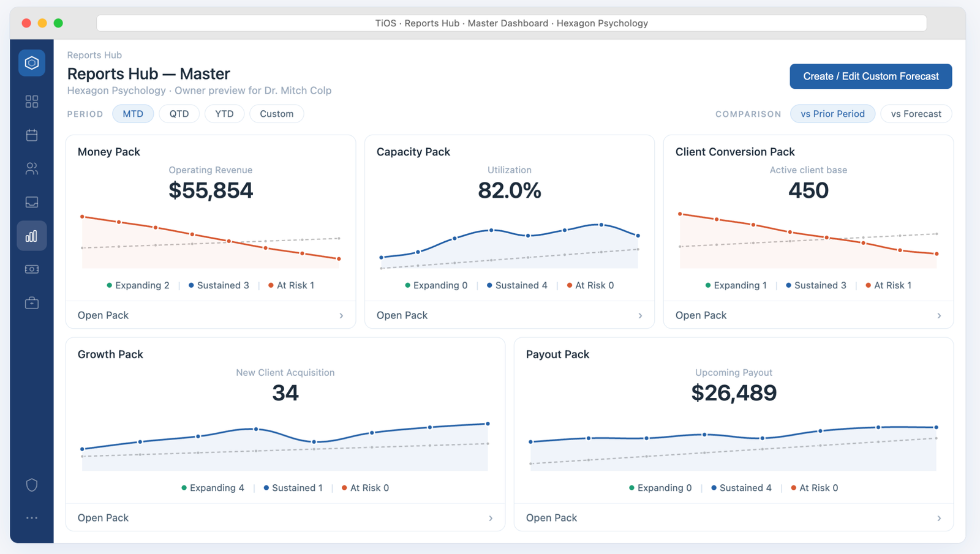Click "Expanding 0" in Capacity Pack
Screen dimensions: 980x554
tap(436, 285)
